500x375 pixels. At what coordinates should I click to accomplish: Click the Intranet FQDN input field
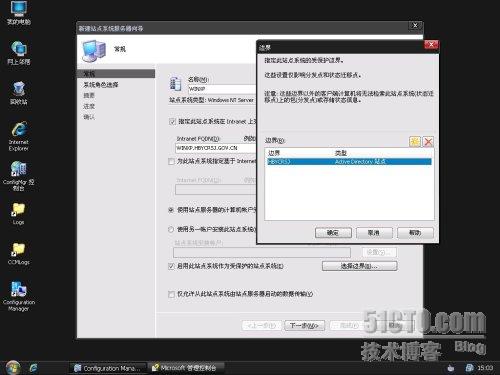point(216,148)
